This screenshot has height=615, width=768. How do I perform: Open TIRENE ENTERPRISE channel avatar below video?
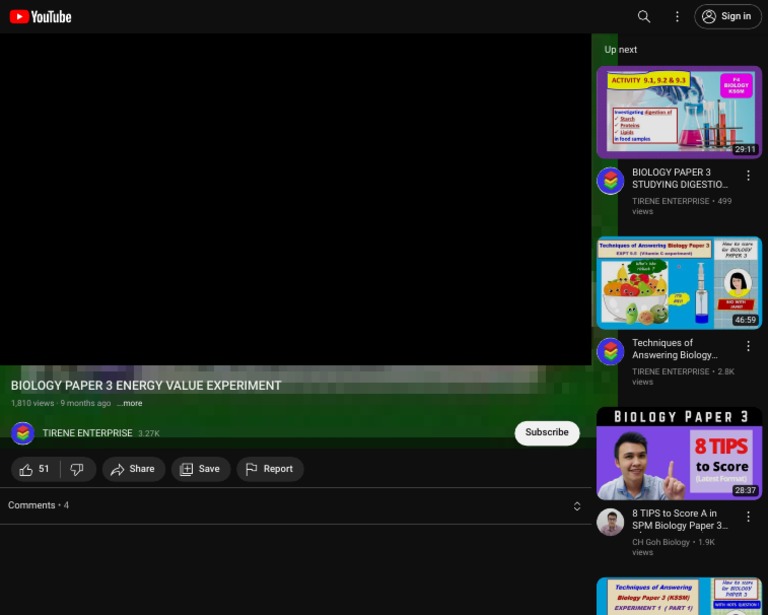23,433
